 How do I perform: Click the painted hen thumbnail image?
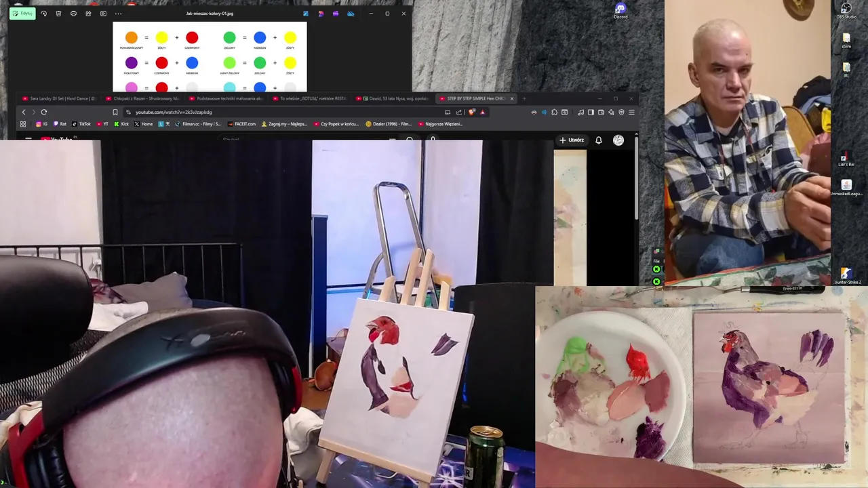[x=769, y=388]
